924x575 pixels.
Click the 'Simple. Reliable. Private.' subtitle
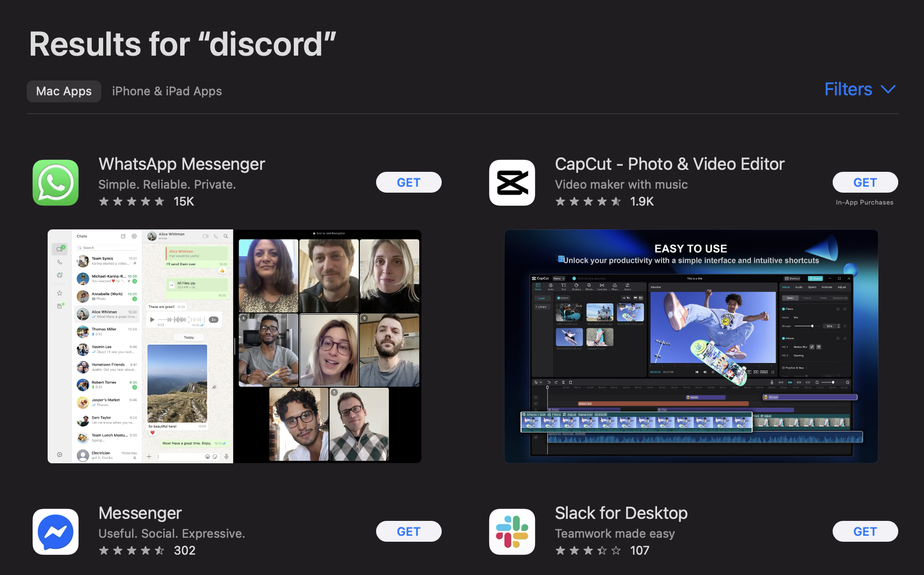(x=167, y=185)
